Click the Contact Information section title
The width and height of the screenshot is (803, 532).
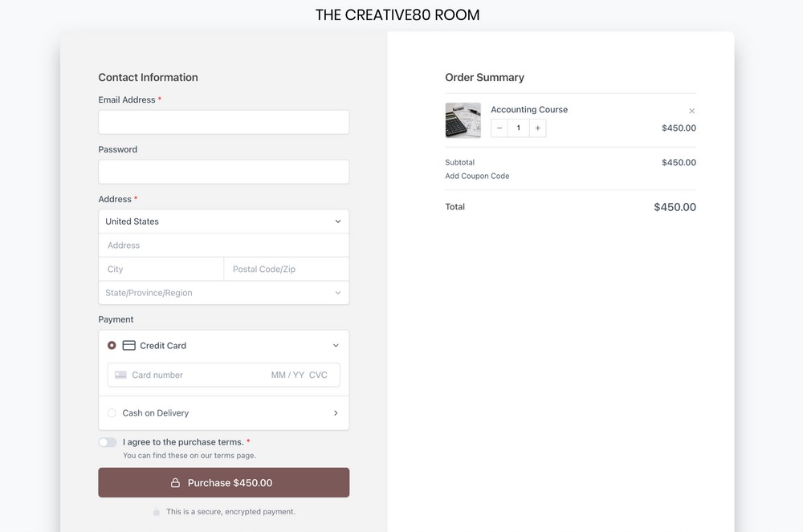pyautogui.click(x=148, y=77)
